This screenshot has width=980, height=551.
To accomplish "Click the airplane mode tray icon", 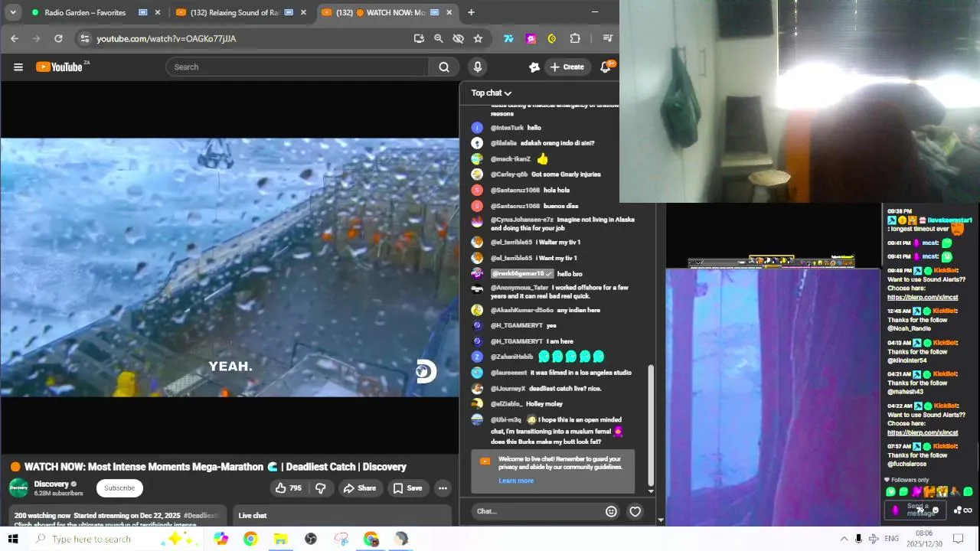I will pos(874,539).
